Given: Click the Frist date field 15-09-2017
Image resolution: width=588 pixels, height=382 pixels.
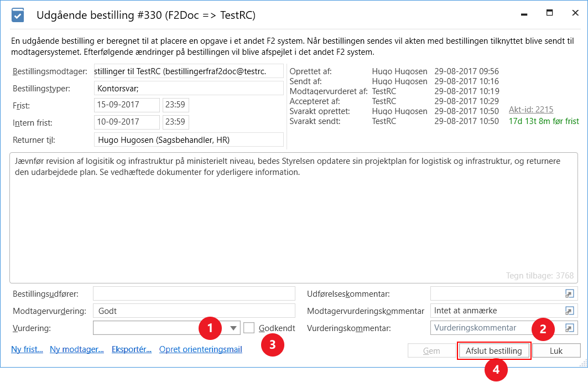Looking at the screenshot, I should (126, 105).
